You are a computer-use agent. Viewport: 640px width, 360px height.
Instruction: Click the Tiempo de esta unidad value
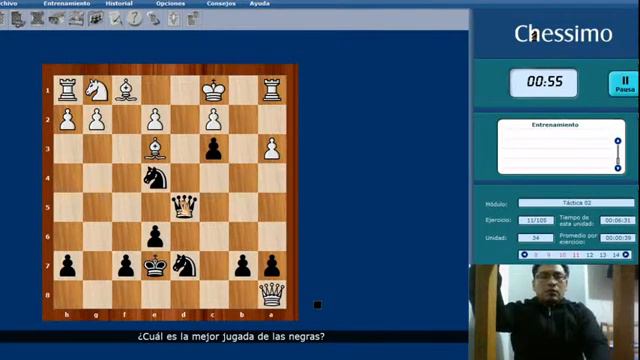618,220
